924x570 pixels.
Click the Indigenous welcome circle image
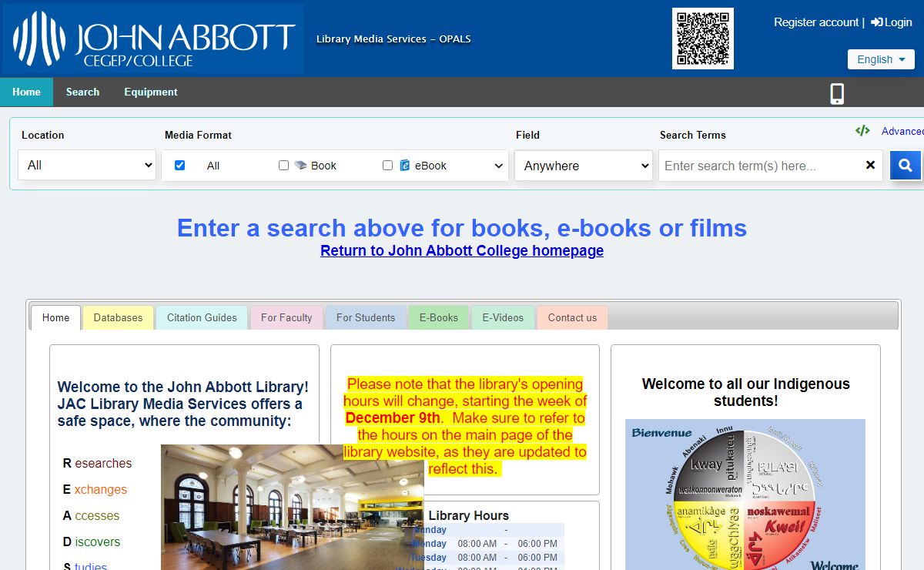745,495
